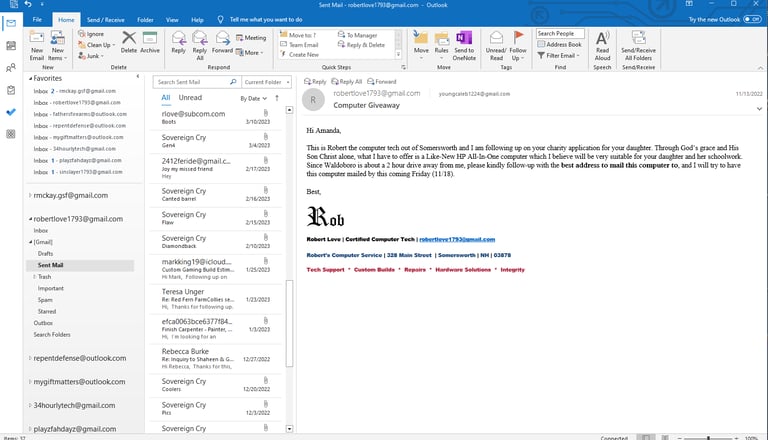Open the Mail view in sidebar
This screenshot has height=440, width=768.
pyautogui.click(x=11, y=23)
